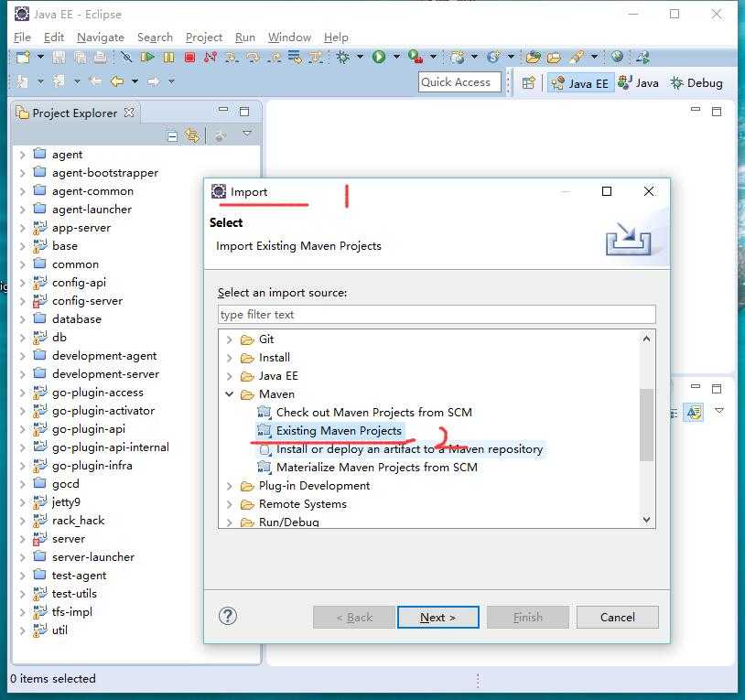The image size is (745, 700).
Task: Expand the Git import category
Action: [230, 339]
